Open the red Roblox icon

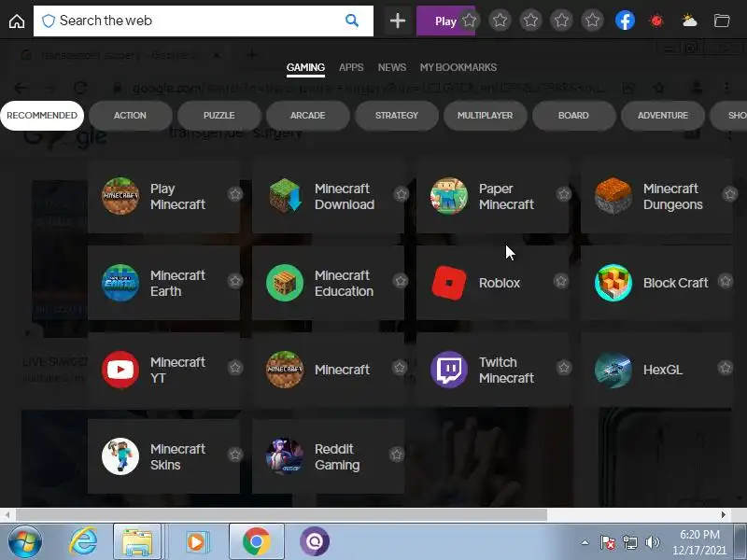449,283
